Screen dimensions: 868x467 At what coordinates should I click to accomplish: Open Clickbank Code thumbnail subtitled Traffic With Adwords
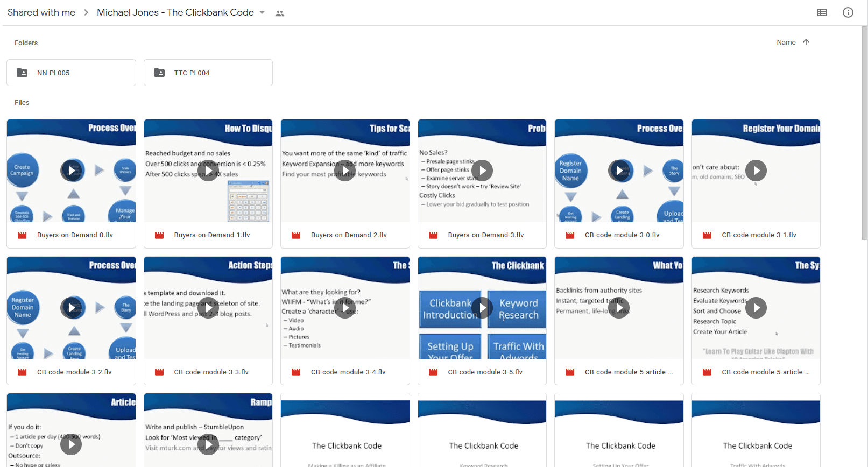[756, 430]
